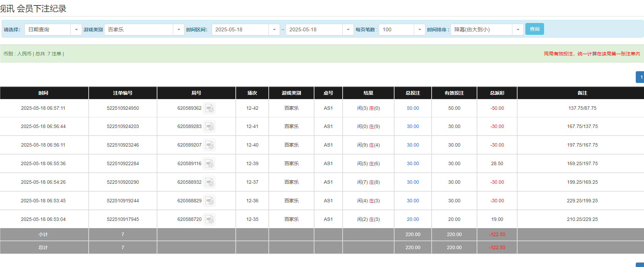Open the end date dropdown arrow
The image size is (644, 267).
click(x=348, y=30)
